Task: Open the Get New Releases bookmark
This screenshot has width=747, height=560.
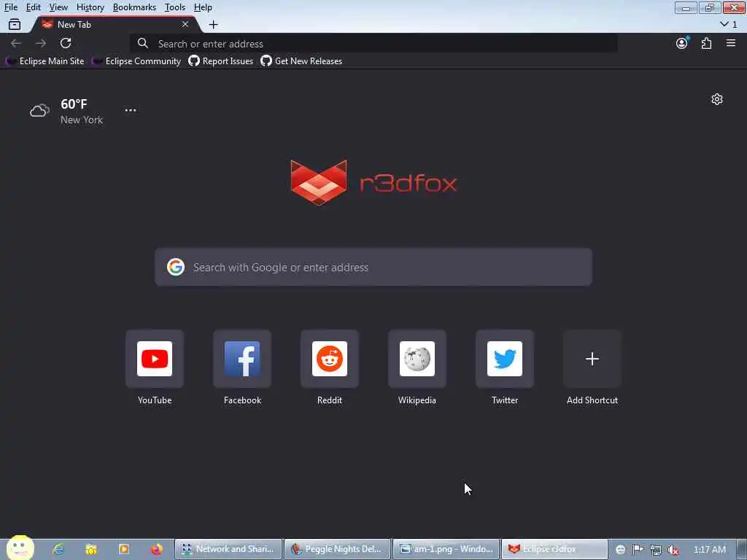Action: point(301,61)
